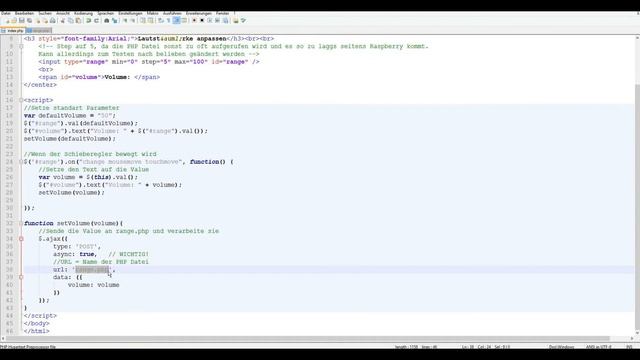This screenshot has height=360, width=640.
Task: Open Find with the binoculars icon
Action: 107,20
